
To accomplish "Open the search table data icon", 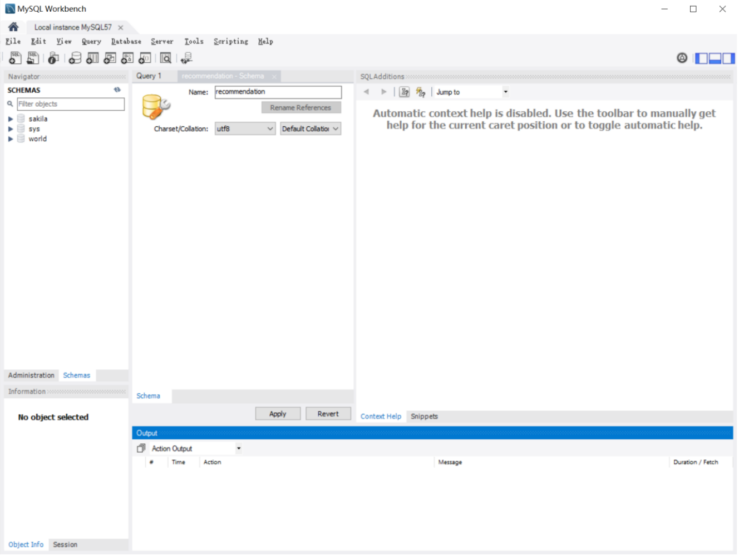I will click(x=165, y=58).
